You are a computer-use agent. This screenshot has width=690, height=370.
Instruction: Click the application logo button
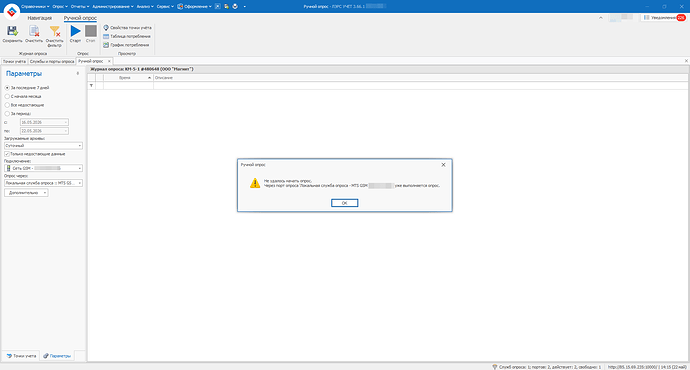click(x=11, y=11)
